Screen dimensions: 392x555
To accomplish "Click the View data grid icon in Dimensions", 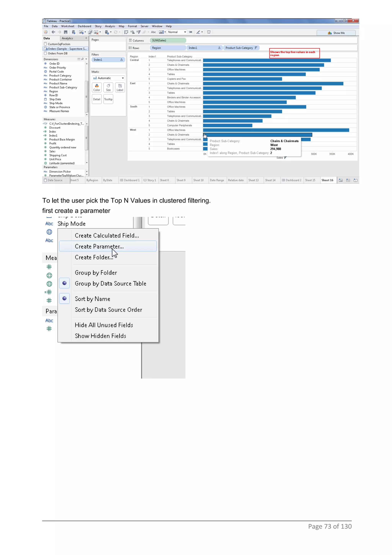I will 79,59.
